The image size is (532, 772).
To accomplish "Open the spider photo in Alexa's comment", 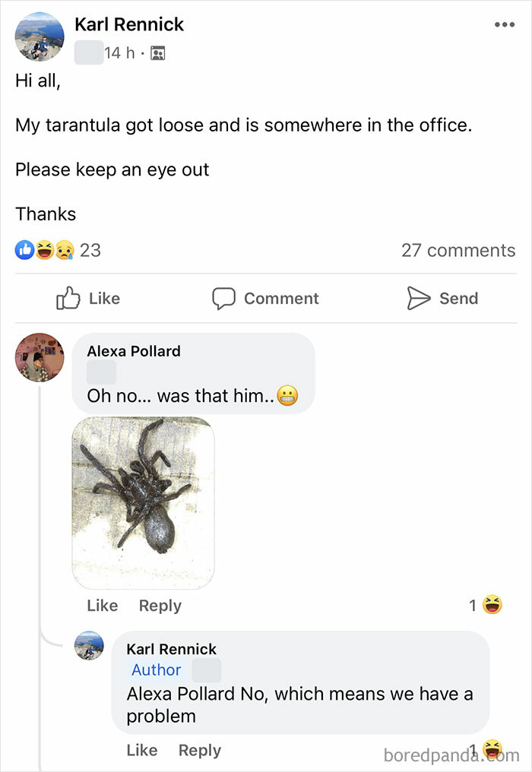I will [144, 501].
